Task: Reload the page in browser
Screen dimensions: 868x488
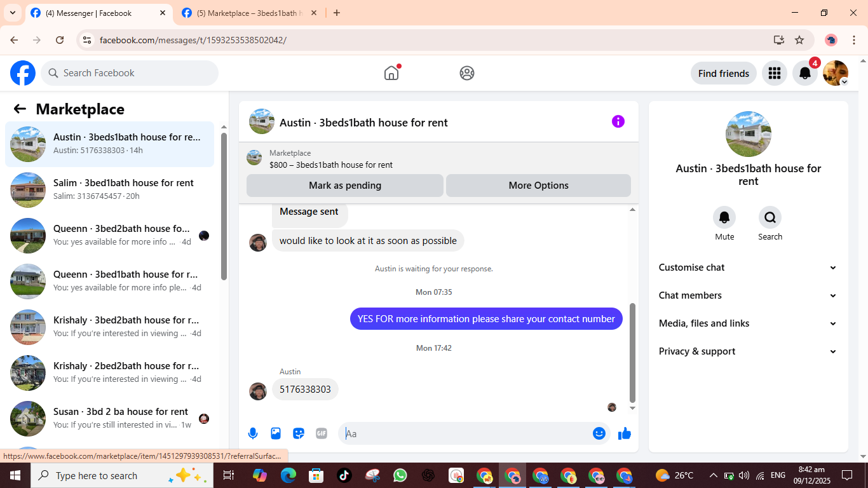Action: [x=60, y=40]
